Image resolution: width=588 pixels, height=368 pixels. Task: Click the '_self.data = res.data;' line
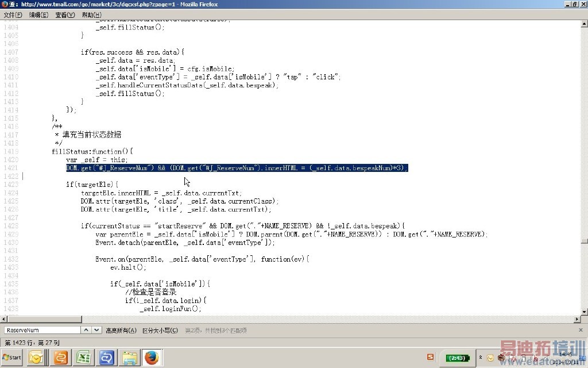(136, 60)
